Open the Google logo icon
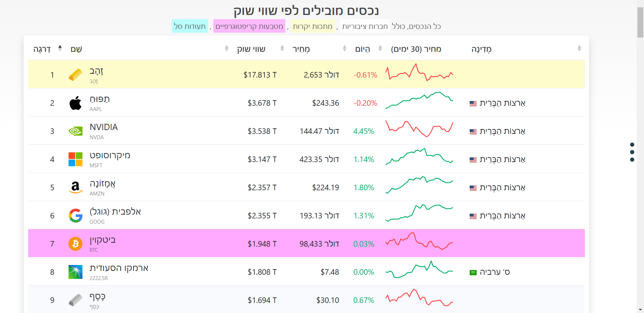The image size is (644, 313). click(x=75, y=216)
